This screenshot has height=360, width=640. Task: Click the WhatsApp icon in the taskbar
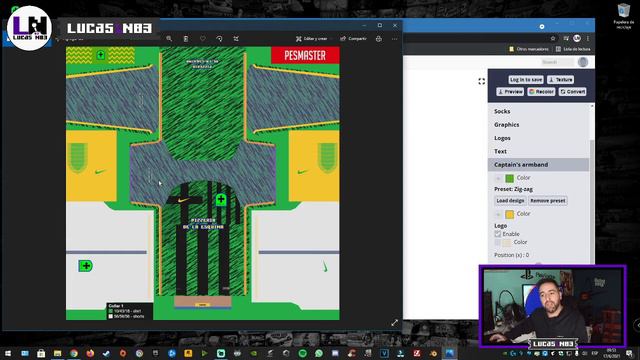point(319,353)
